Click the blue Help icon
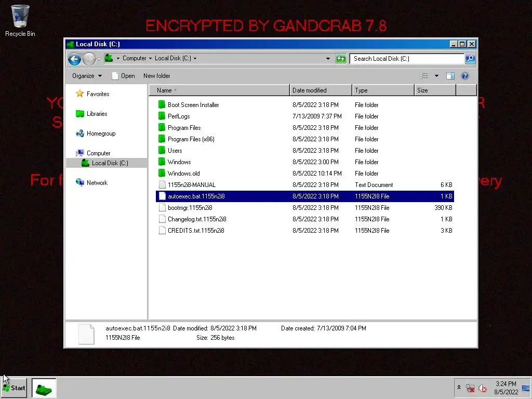The width and height of the screenshot is (532, 399). [465, 76]
